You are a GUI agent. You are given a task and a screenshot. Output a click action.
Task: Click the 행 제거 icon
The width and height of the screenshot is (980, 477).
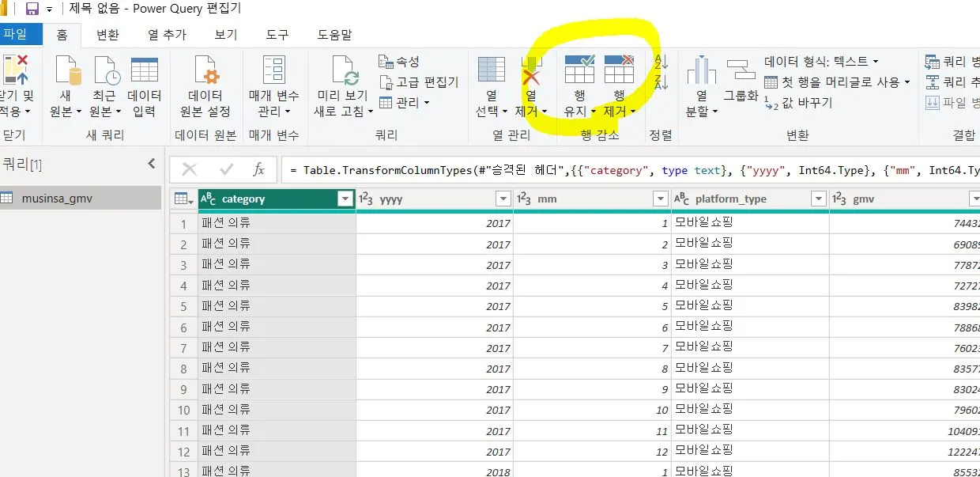point(619,70)
